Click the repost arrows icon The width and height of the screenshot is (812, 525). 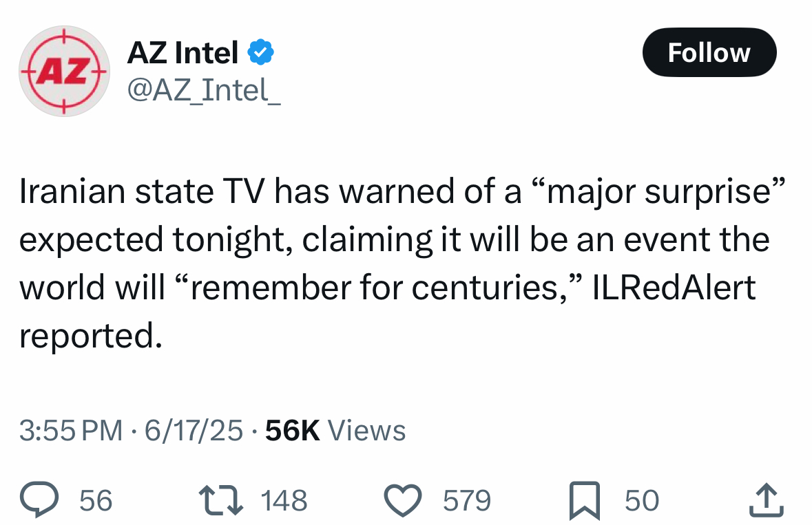point(221,500)
